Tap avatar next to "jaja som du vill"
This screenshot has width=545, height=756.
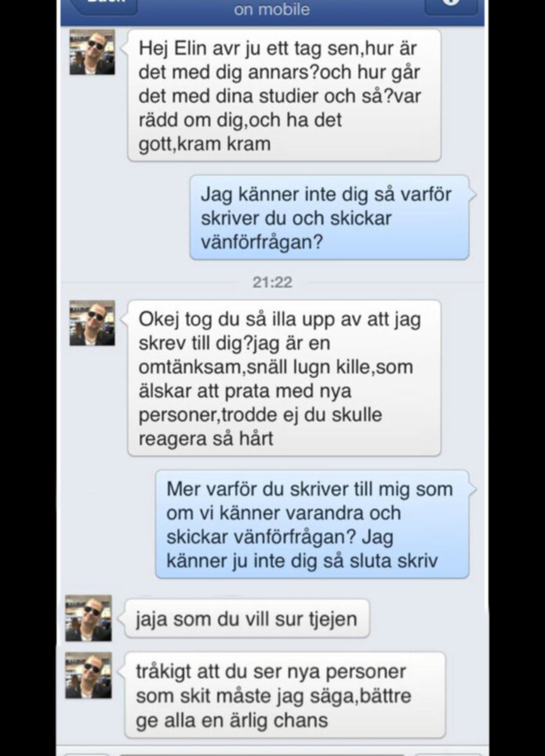[x=89, y=618]
